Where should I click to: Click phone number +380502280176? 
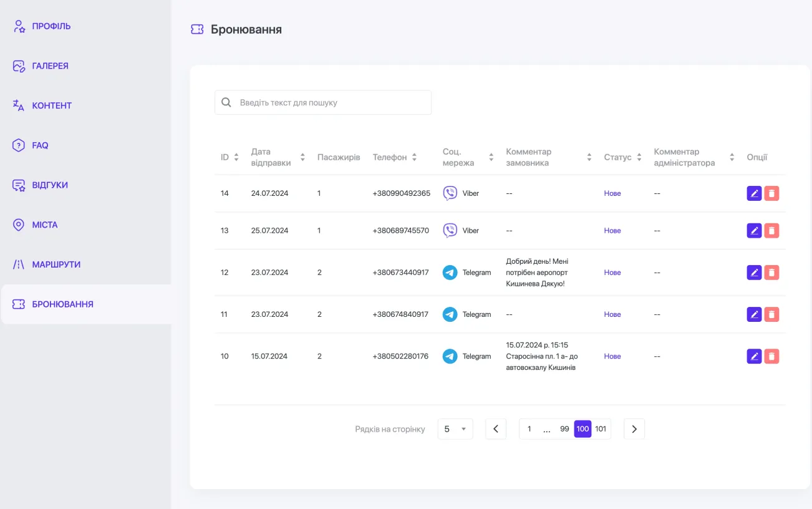pyautogui.click(x=400, y=356)
